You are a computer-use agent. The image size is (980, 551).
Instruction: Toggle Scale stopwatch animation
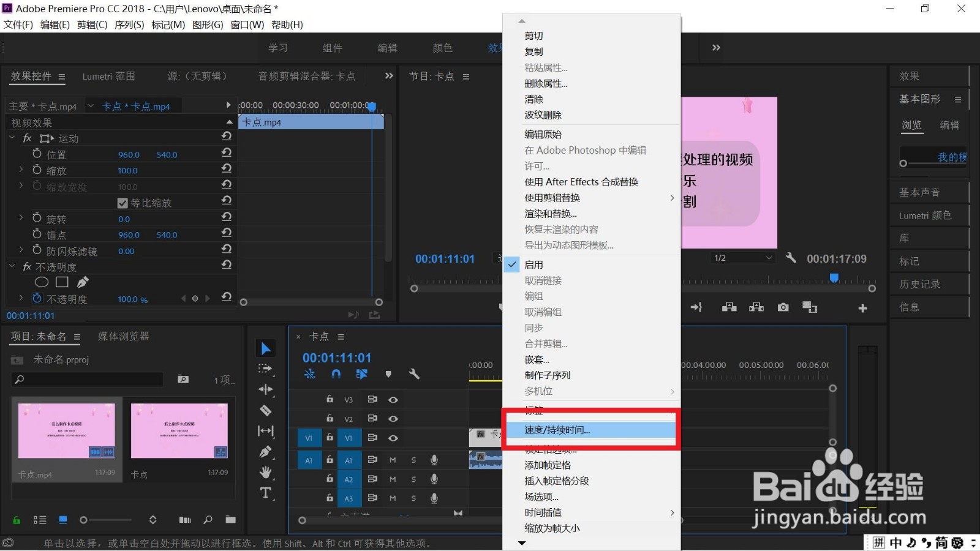pyautogui.click(x=37, y=170)
